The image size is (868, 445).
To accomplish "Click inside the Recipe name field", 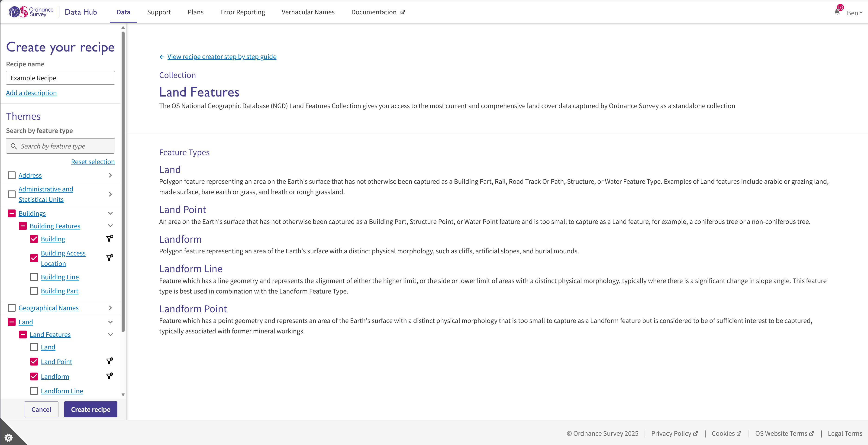I will (60, 77).
